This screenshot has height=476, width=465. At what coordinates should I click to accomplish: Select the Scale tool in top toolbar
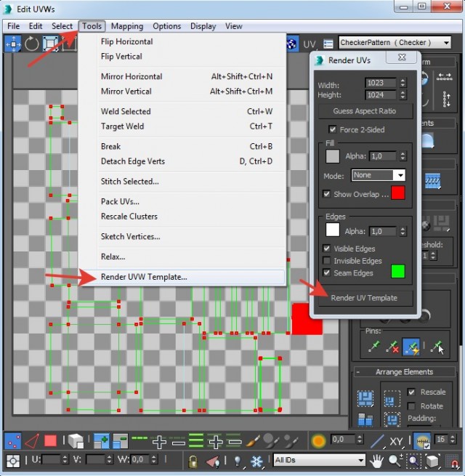point(50,44)
